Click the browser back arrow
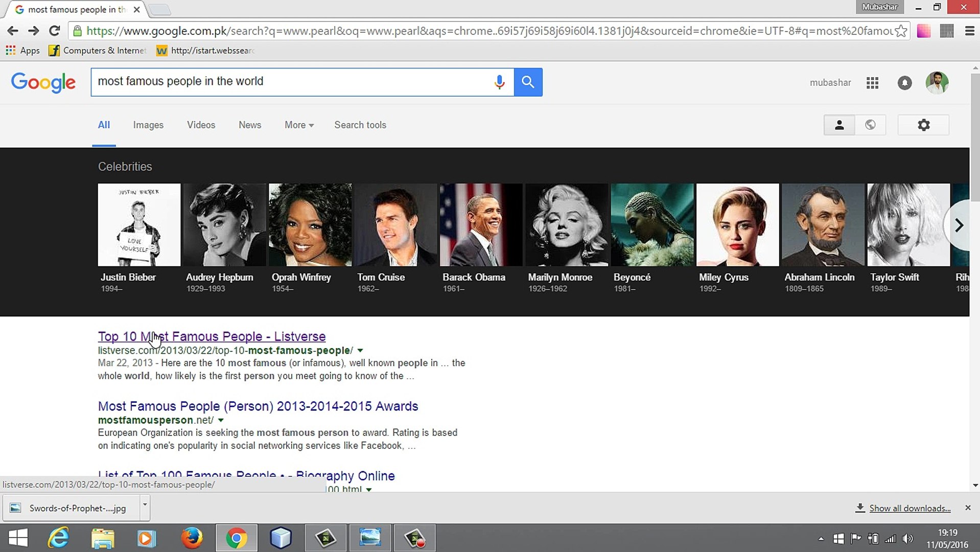Screen dimensions: 980x552 pos(13,31)
